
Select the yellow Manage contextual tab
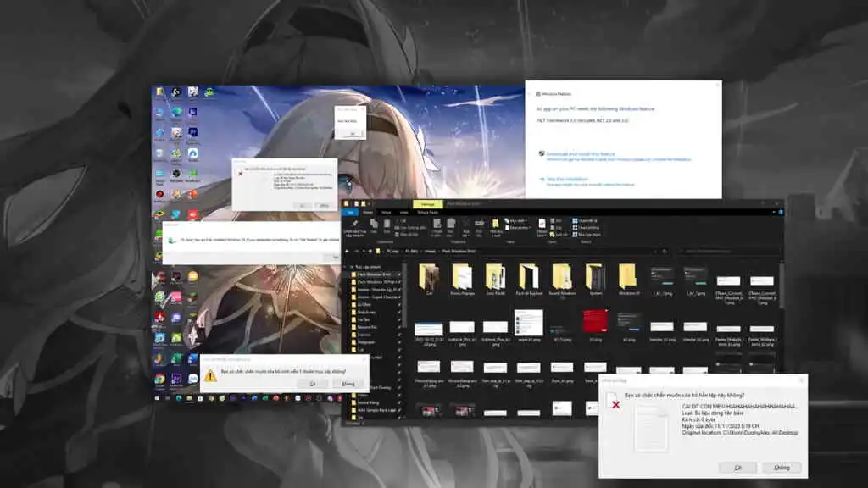coord(428,204)
